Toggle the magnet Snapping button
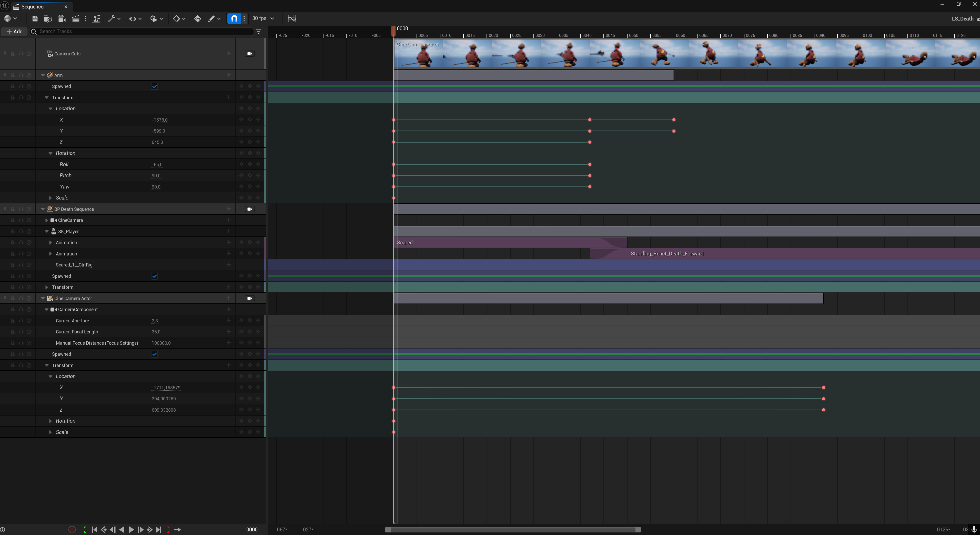Screen dimensions: 980x535 pyautogui.click(x=234, y=19)
